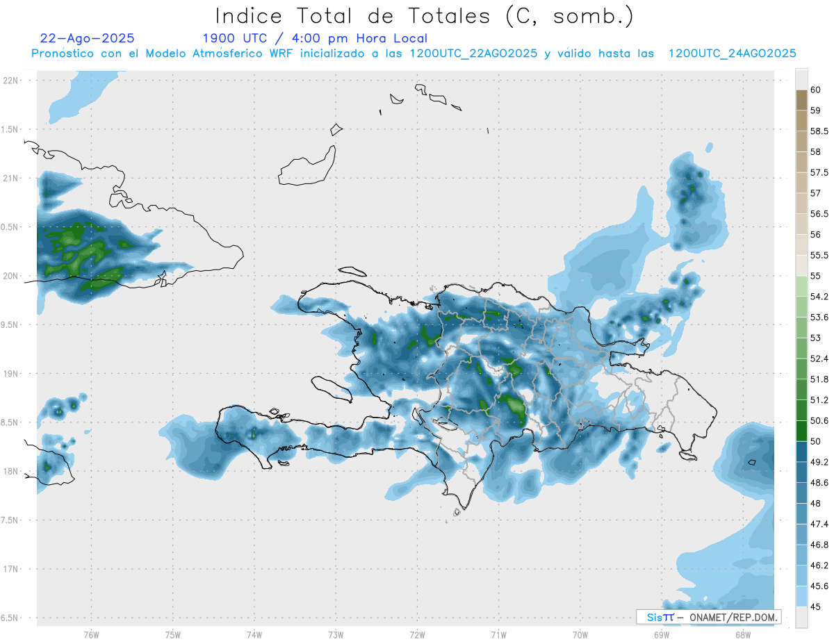Click the '8.5N' latitude label
The height and width of the screenshot is (644, 834).
10,422
